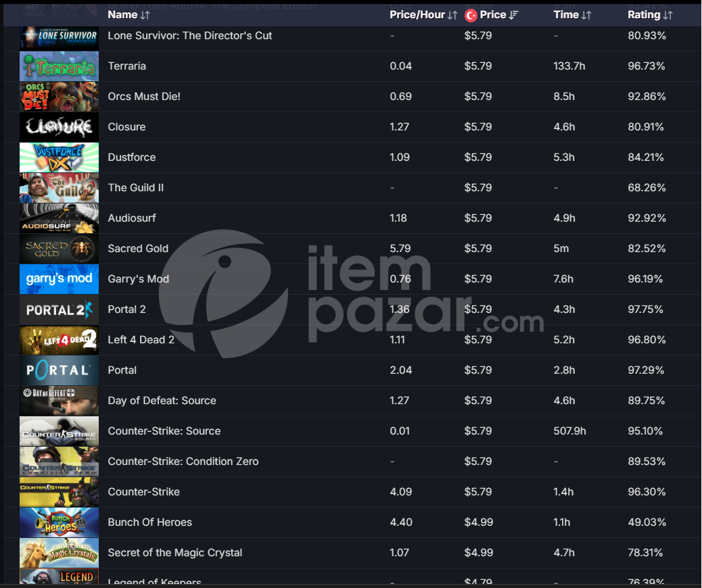Open Counter-Strike: Source name link
This screenshot has width=702, height=588.
(x=164, y=431)
